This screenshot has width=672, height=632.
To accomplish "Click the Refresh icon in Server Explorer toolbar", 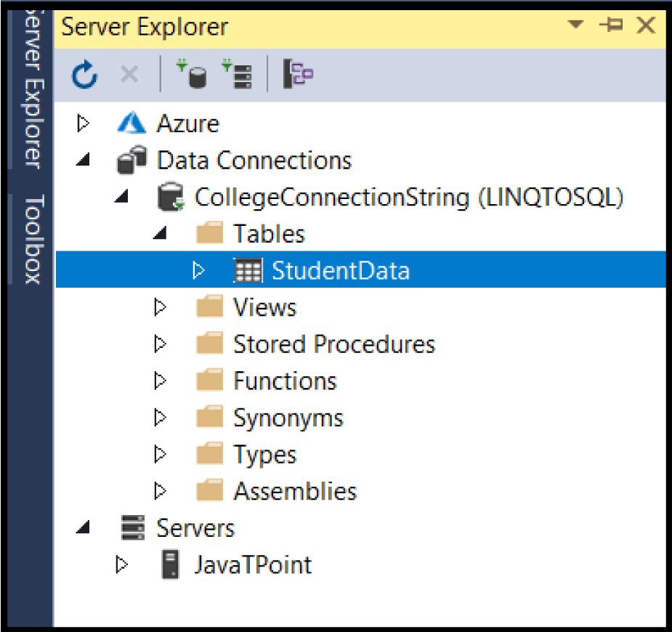I will pyautogui.click(x=85, y=74).
